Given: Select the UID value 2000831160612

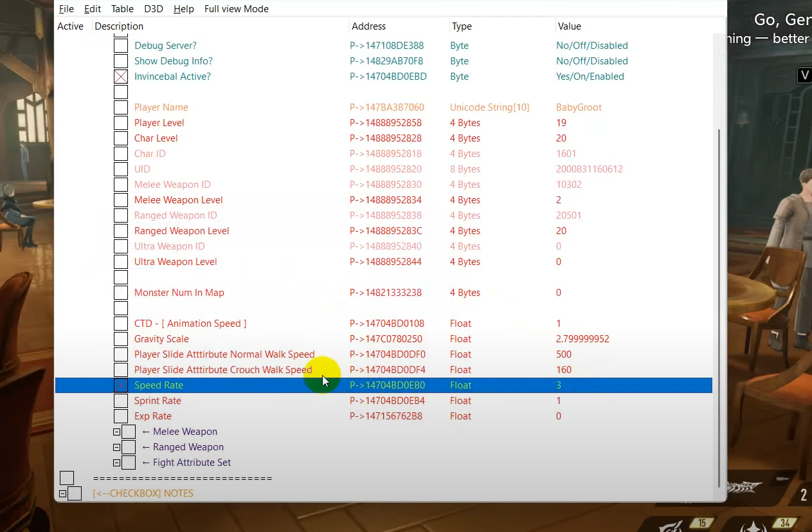Looking at the screenshot, I should [x=590, y=169].
